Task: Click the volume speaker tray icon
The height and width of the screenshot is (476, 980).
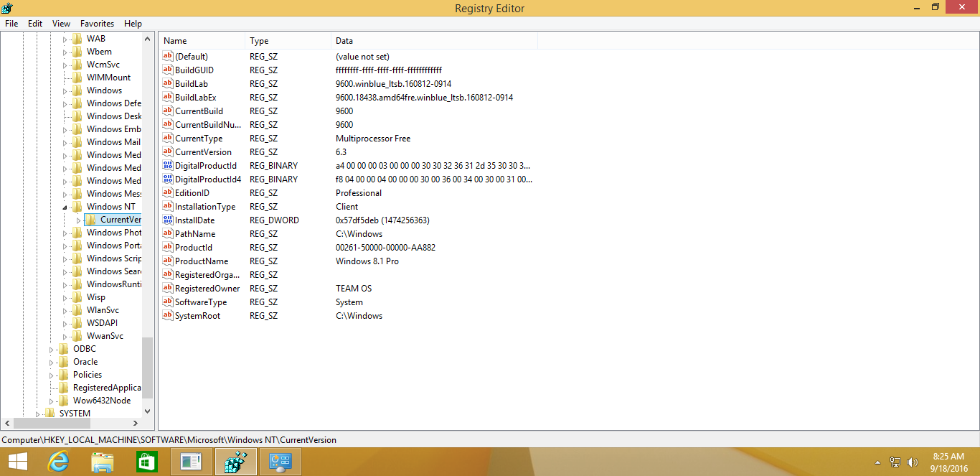Action: [913, 462]
